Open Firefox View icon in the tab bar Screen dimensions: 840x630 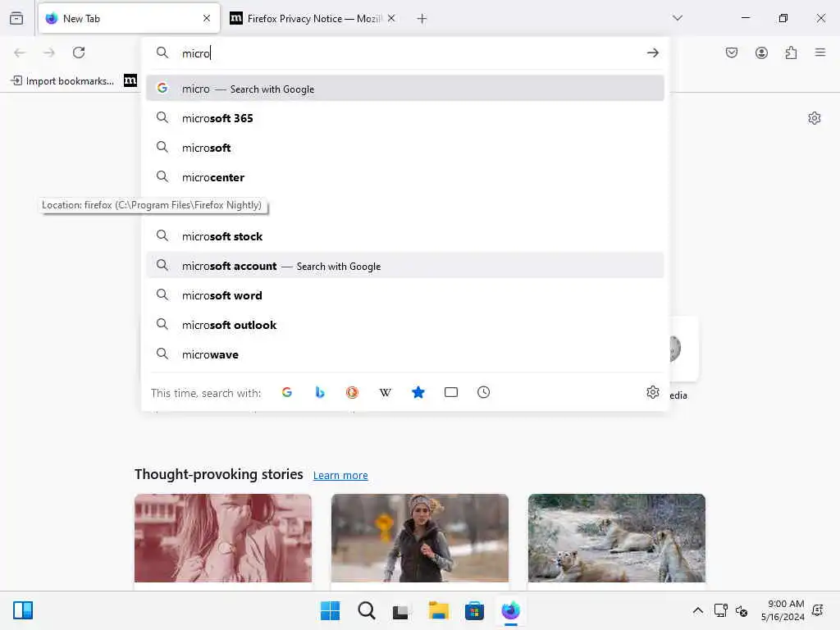(x=16, y=18)
